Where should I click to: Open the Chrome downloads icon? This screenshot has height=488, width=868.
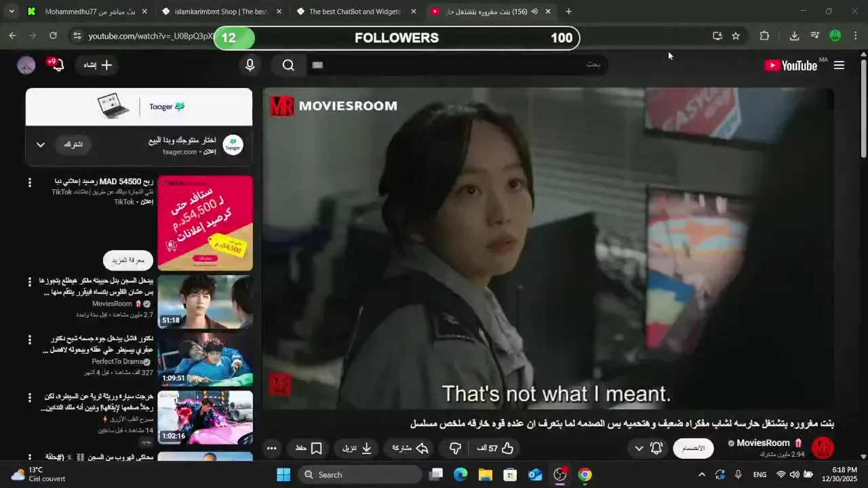coord(794,36)
